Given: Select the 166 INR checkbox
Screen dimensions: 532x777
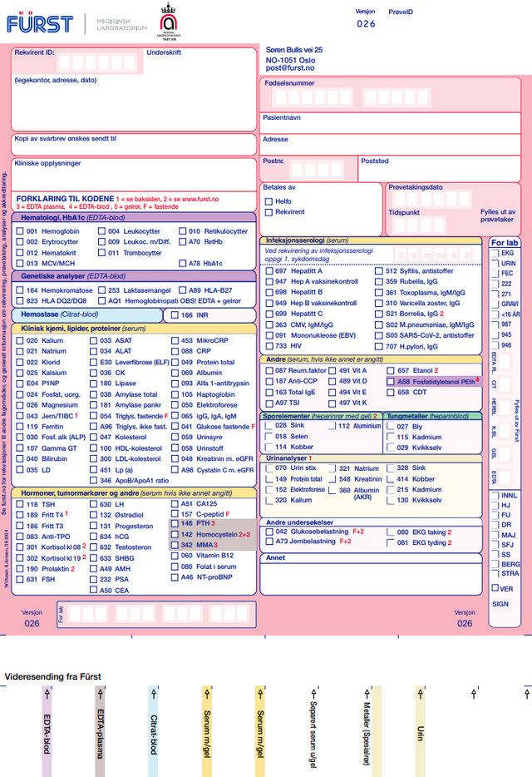Looking at the screenshot, I should 175,314.
